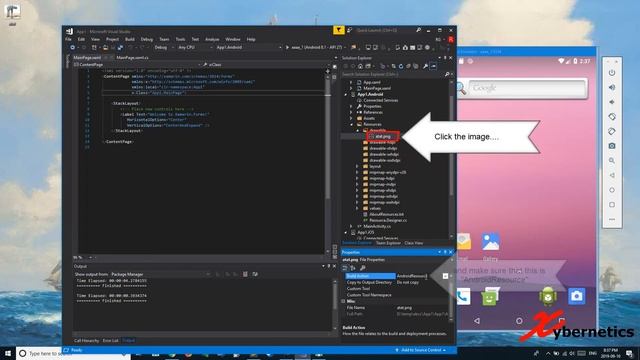Screen dimensions: 640x360
Task: Switch to Team Explorer tab
Action: click(388, 243)
